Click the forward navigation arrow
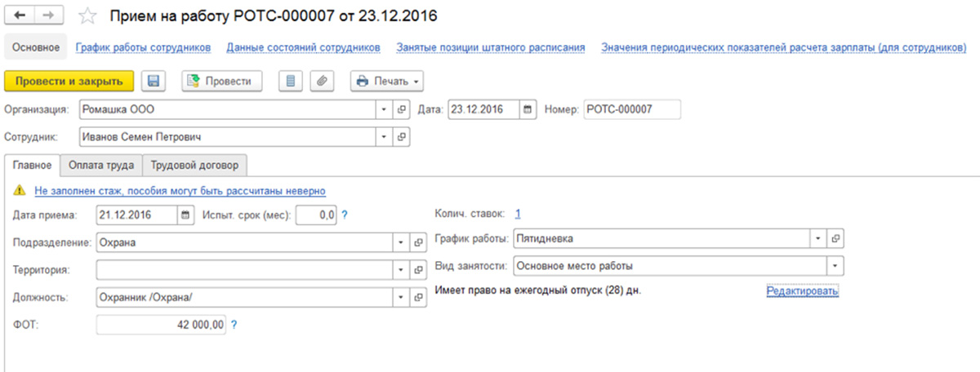Viewport: 980px width, 372px height. [48, 16]
